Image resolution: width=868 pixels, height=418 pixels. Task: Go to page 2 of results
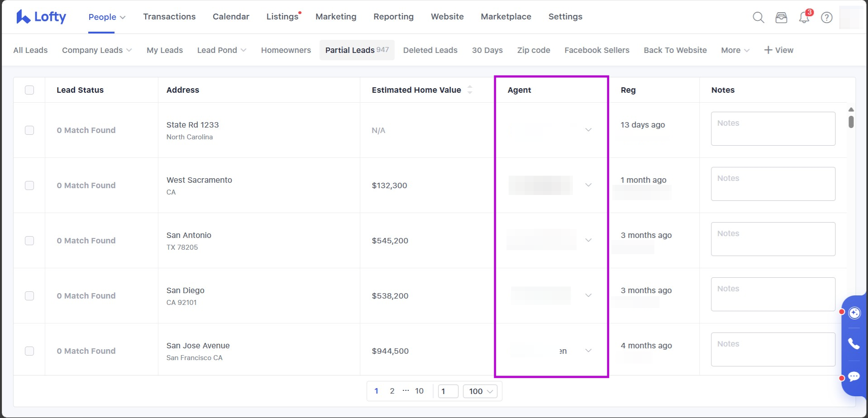coord(392,391)
